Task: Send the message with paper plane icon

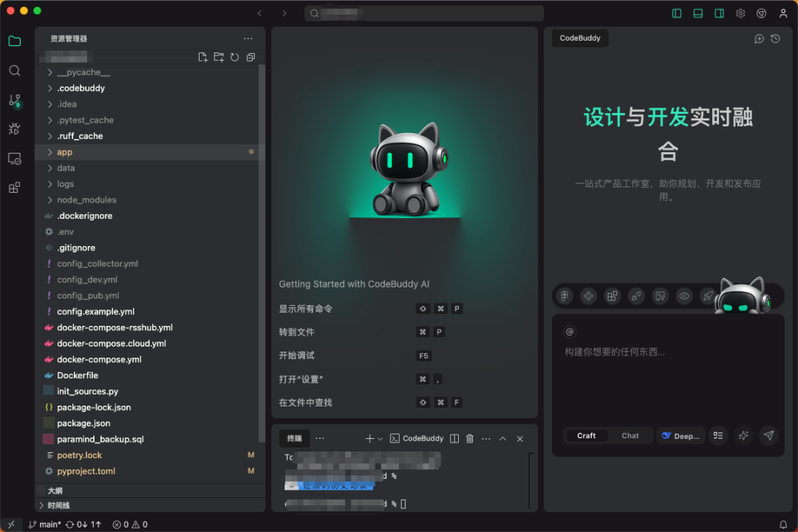Action: [x=769, y=435]
